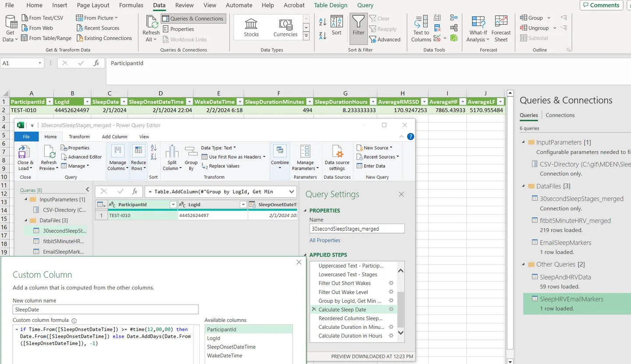Open SleepDate column filter dropdown
631x364 pixels.
coord(124,102)
